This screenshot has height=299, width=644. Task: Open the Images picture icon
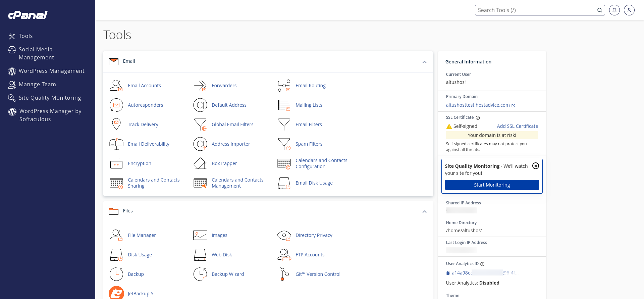click(x=200, y=235)
